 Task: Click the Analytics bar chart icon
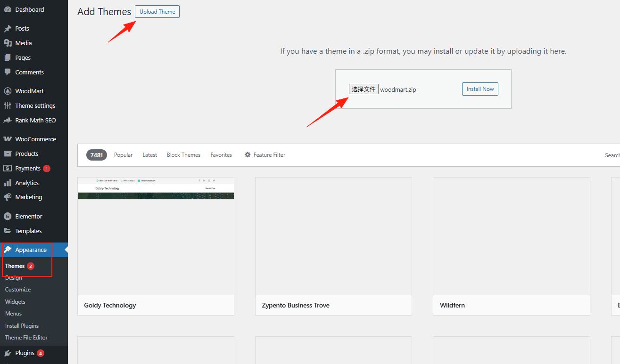pyautogui.click(x=8, y=183)
